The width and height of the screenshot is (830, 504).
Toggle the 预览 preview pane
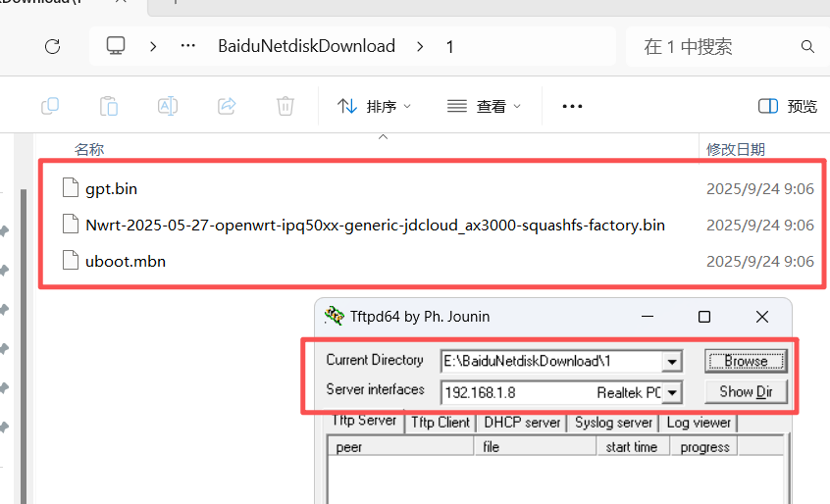point(788,106)
